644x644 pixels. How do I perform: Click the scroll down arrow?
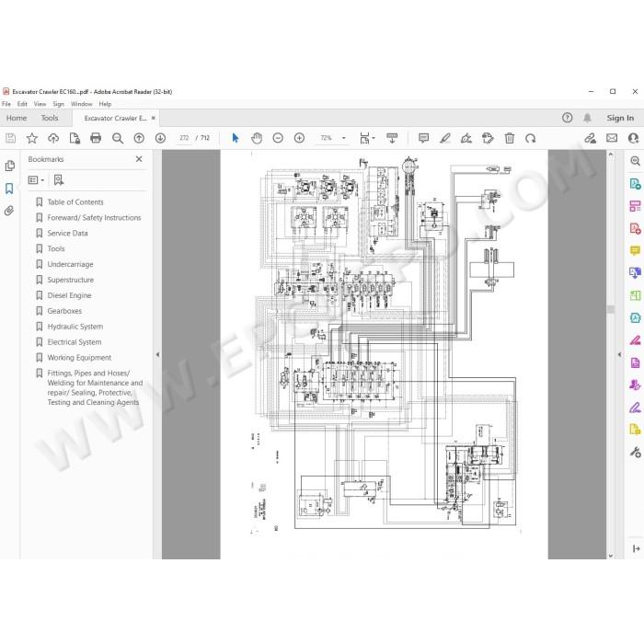click(x=611, y=556)
